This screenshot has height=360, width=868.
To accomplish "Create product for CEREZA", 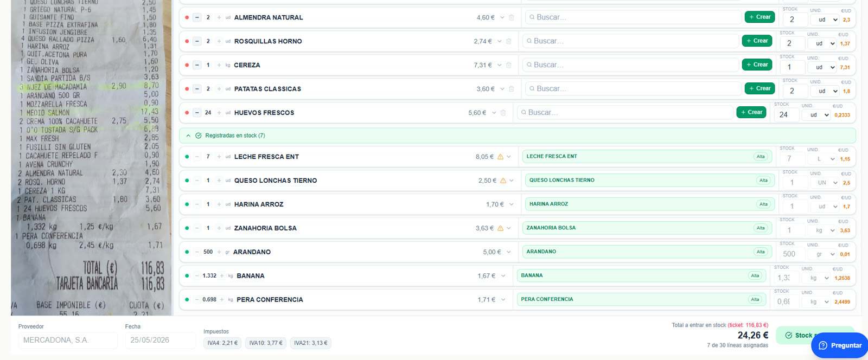I will (x=757, y=65).
